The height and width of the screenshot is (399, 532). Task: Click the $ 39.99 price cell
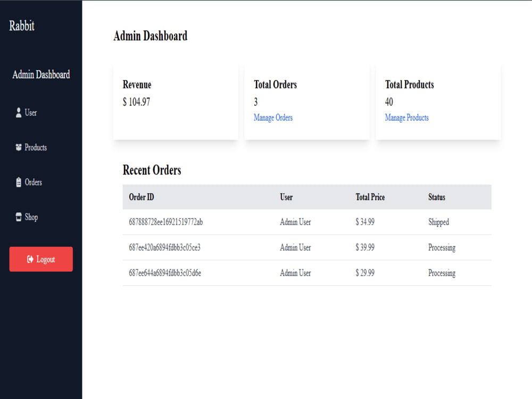[x=365, y=247]
